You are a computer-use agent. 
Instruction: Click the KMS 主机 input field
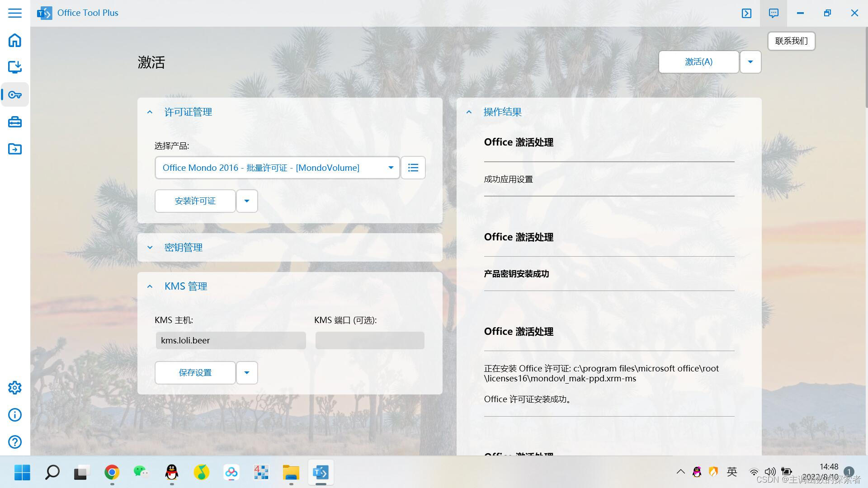pyautogui.click(x=231, y=340)
